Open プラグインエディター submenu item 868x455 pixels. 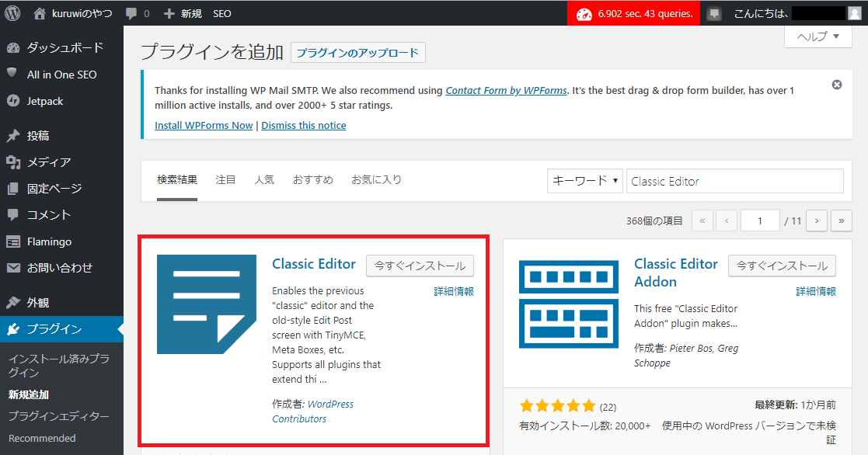[59, 416]
